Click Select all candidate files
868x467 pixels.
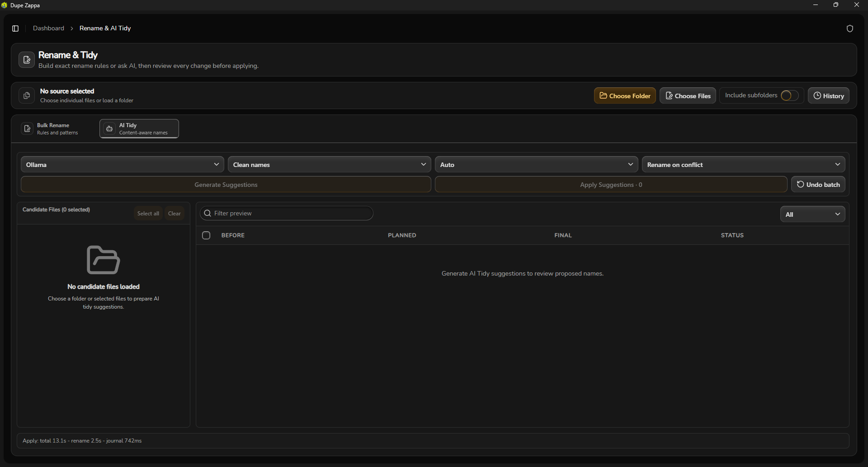(x=148, y=214)
